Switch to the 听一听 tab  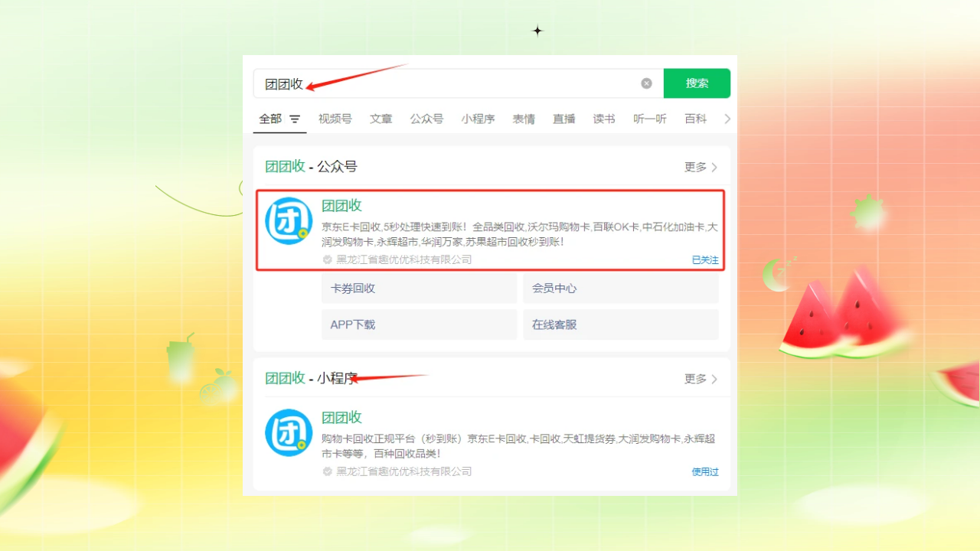click(x=650, y=119)
